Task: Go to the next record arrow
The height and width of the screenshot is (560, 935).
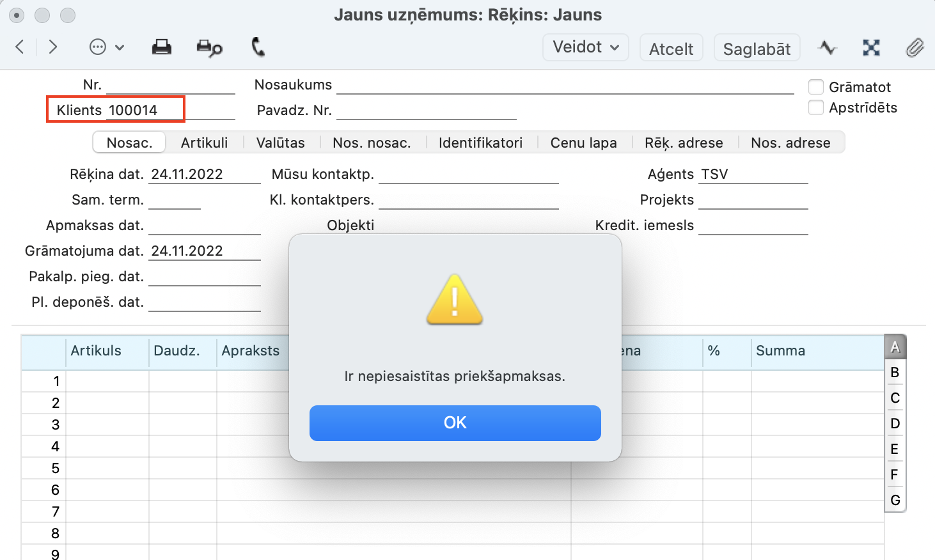Action: 53,47
